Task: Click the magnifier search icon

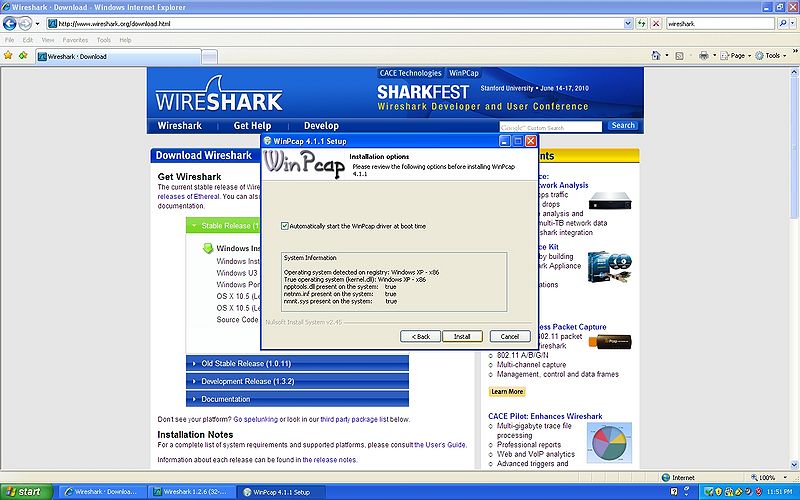Action: pyautogui.click(x=783, y=23)
